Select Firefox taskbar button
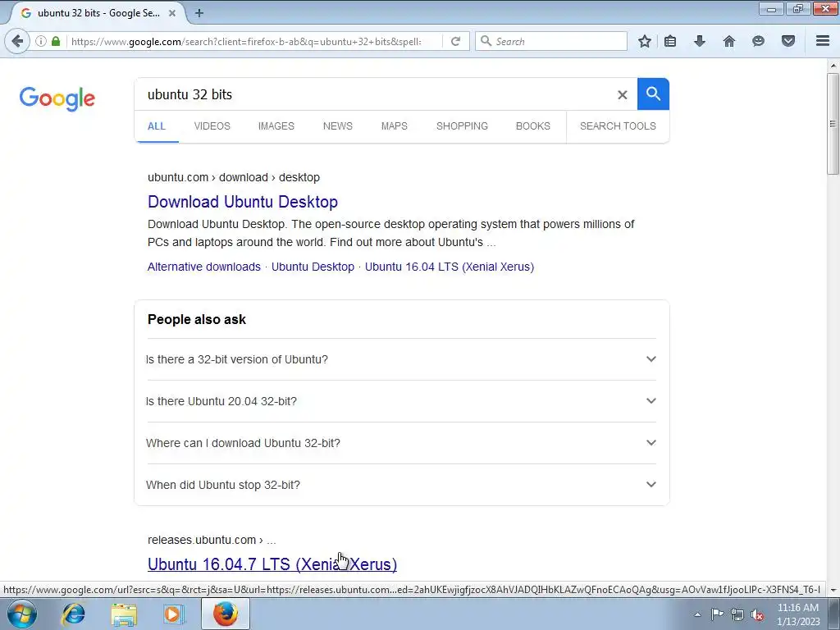Image resolution: width=840 pixels, height=630 pixels. [225, 614]
